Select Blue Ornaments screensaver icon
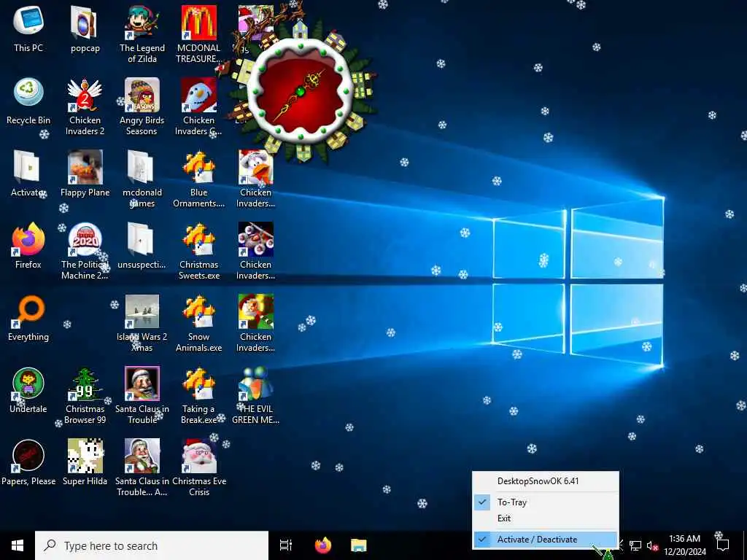This screenshot has height=560, width=747. [x=198, y=179]
